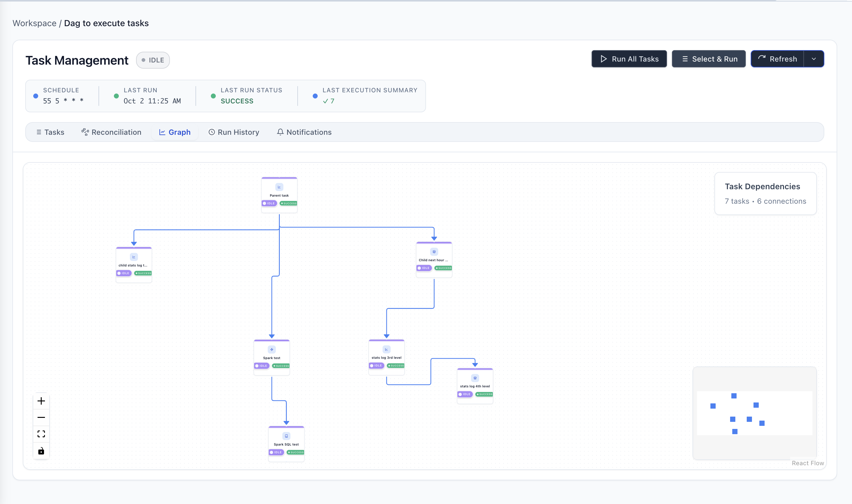Viewport: 852px width, 504px height.
Task: Switch to the Reconciliation tab
Action: [111, 132]
